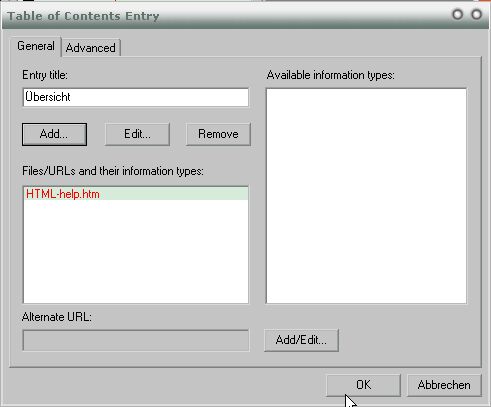This screenshot has height=407, width=491.
Task: Click the Edit... button
Action: tap(137, 134)
